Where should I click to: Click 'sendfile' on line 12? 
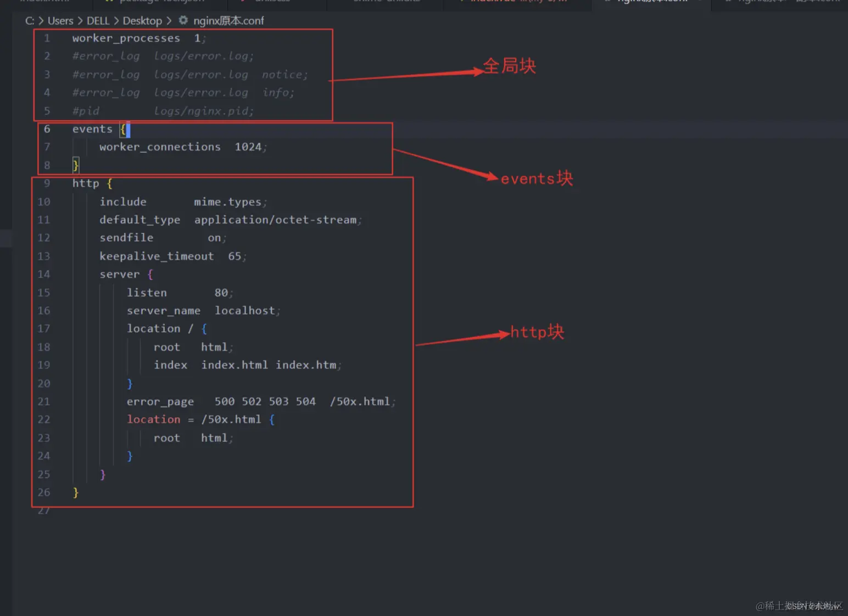(x=126, y=238)
